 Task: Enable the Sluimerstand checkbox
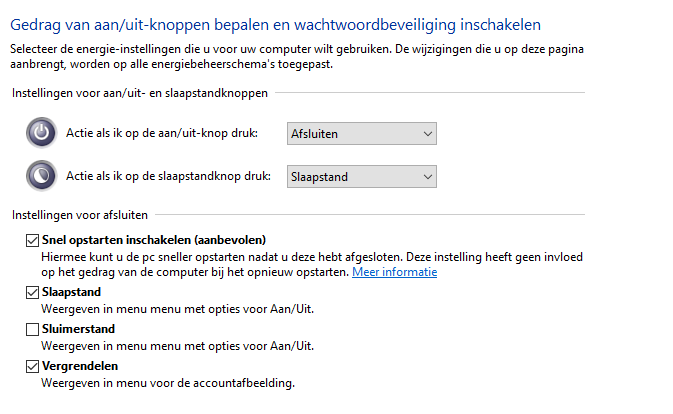tap(32, 329)
